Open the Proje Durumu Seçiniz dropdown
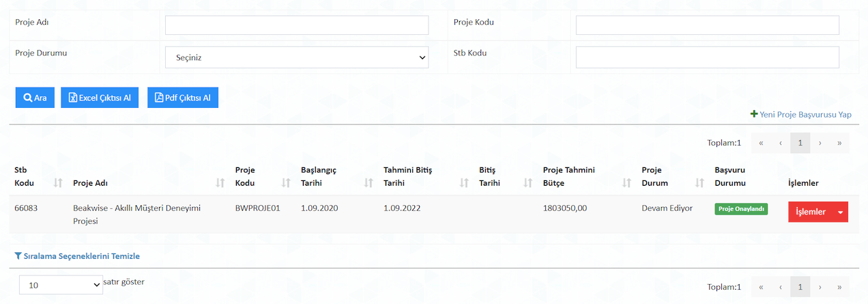This screenshot has height=304, width=868. click(297, 57)
